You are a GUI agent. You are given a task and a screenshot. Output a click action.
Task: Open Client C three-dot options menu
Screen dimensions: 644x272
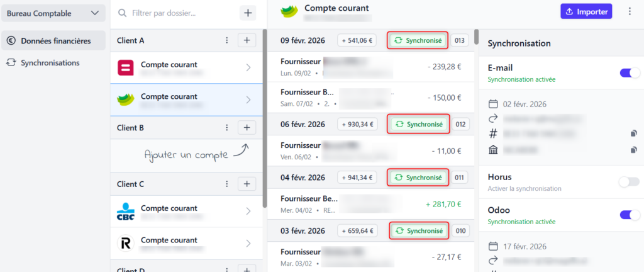[x=227, y=184]
